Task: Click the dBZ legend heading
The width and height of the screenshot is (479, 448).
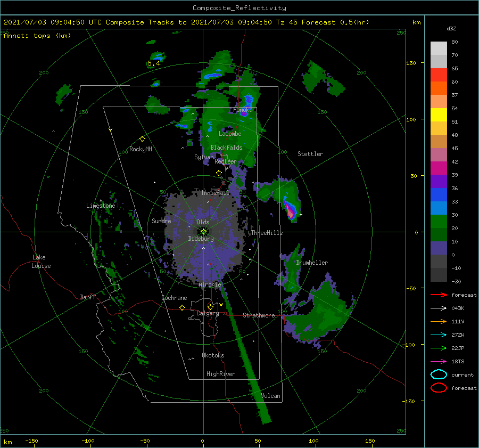Action: (x=451, y=29)
